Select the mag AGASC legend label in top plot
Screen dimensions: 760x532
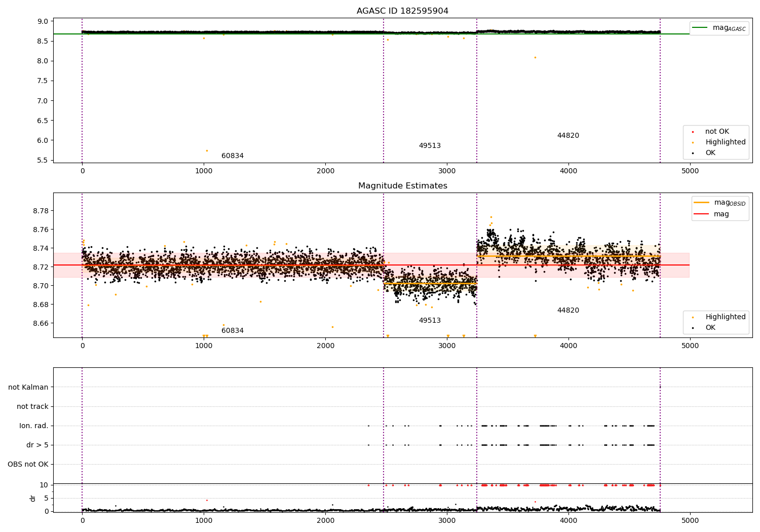pyautogui.click(x=729, y=28)
